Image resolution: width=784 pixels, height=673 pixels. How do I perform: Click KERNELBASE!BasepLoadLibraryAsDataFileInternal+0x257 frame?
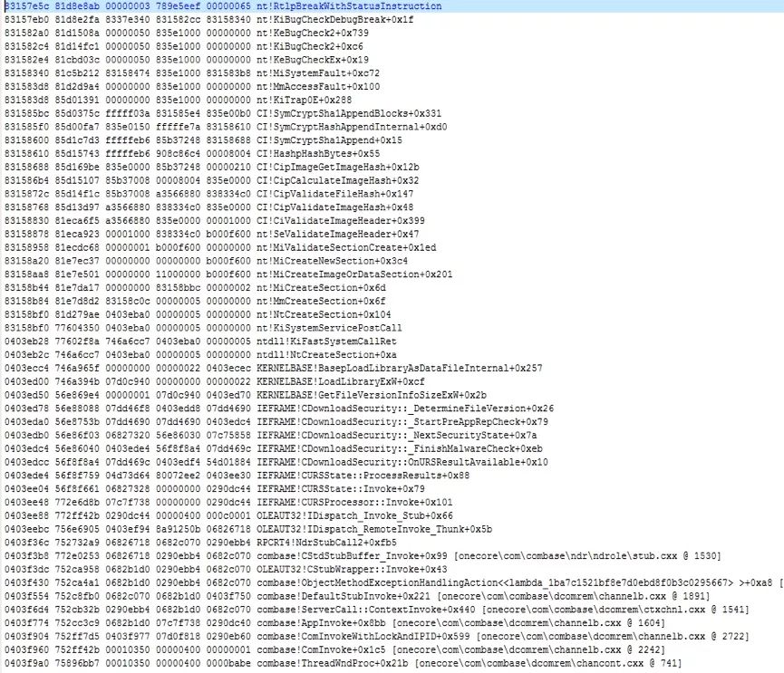click(274, 369)
